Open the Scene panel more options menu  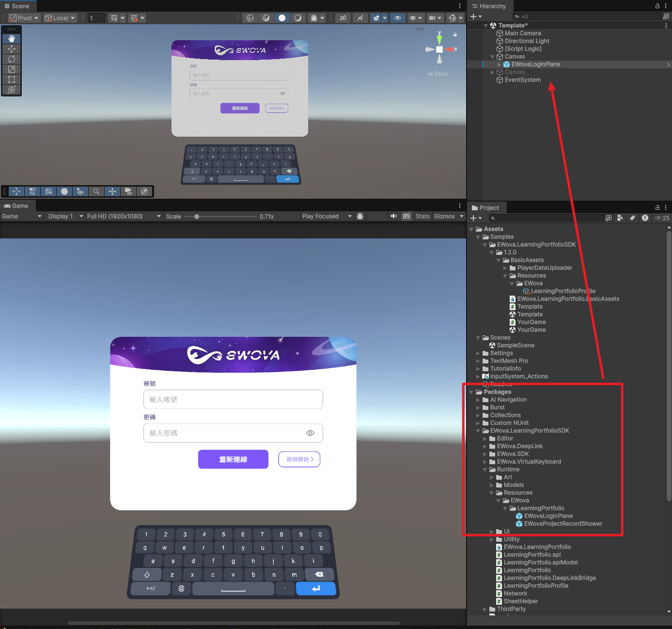pyautogui.click(x=460, y=6)
